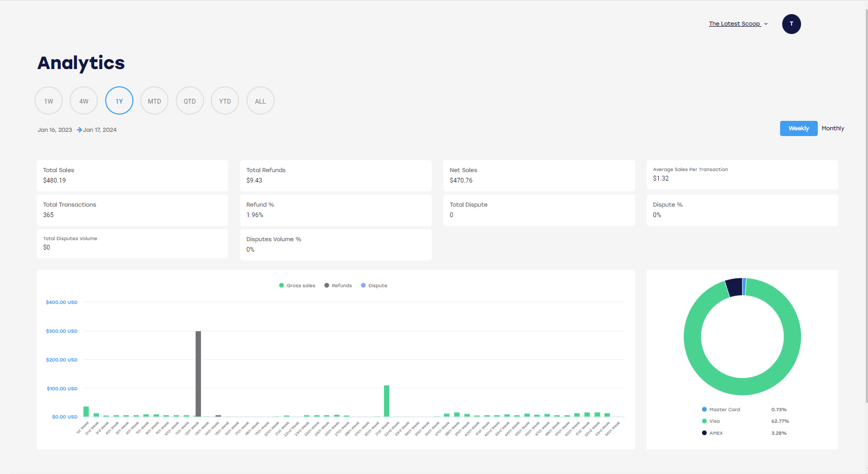Select the 1Y time range
Screen dimensions: 868x474
click(x=119, y=100)
